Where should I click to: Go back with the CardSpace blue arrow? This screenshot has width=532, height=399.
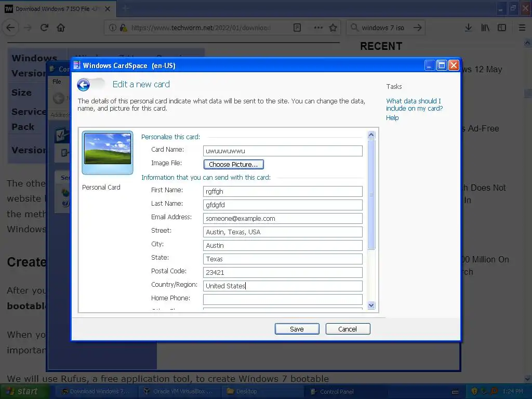[84, 85]
